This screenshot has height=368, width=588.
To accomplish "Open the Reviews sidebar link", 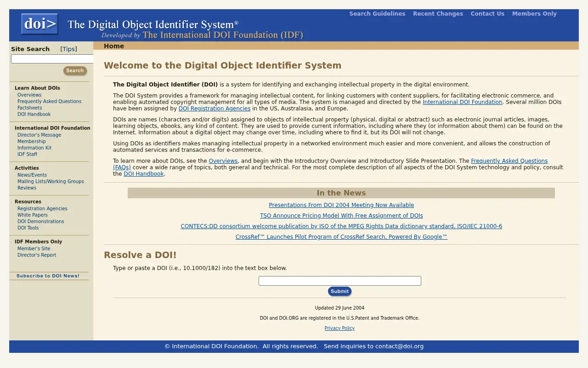I will tap(27, 188).
